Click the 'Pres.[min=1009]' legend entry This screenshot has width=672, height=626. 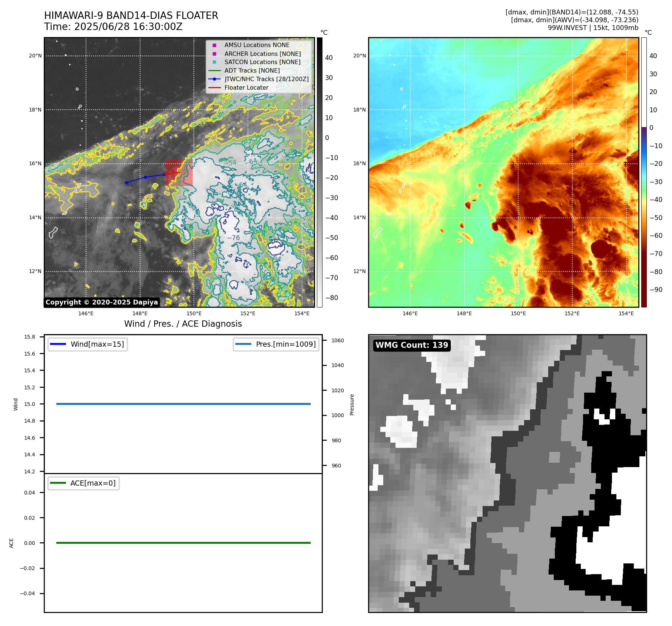(276, 344)
